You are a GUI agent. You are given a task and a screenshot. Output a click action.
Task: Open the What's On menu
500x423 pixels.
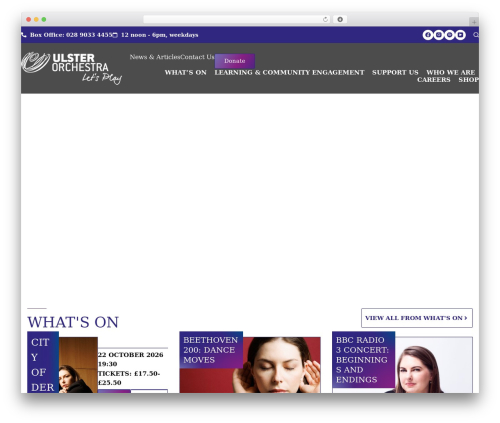[186, 72]
